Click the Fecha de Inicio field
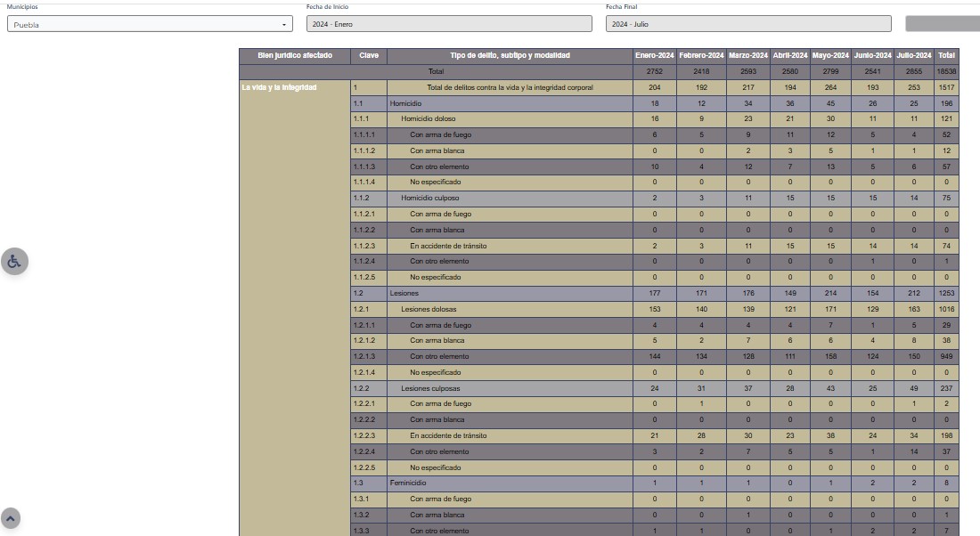The width and height of the screenshot is (980, 536). [448, 24]
